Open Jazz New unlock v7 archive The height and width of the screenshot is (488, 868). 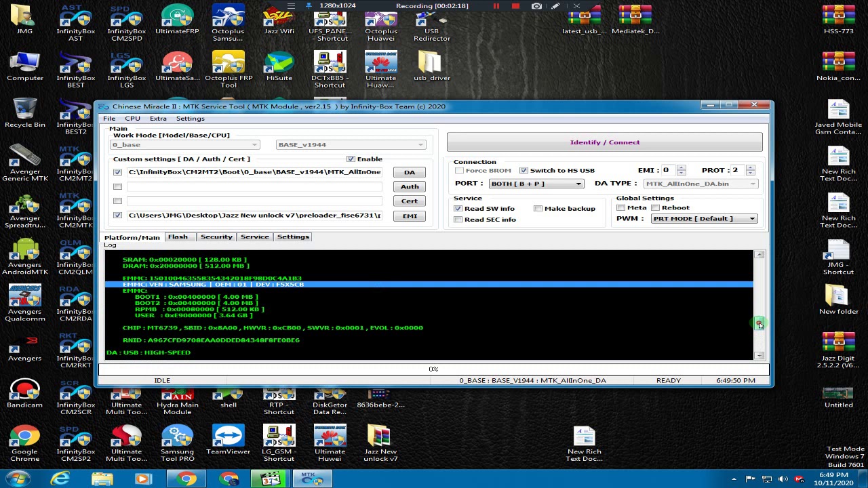[380, 444]
